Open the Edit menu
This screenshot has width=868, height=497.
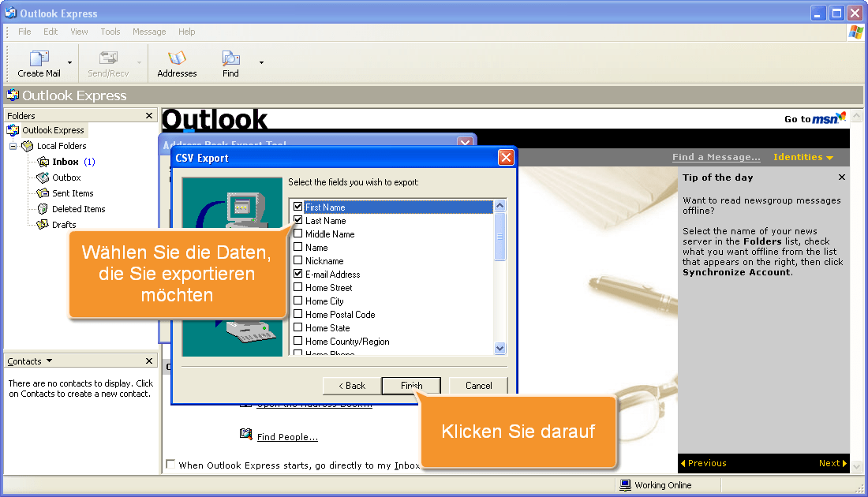(x=51, y=32)
